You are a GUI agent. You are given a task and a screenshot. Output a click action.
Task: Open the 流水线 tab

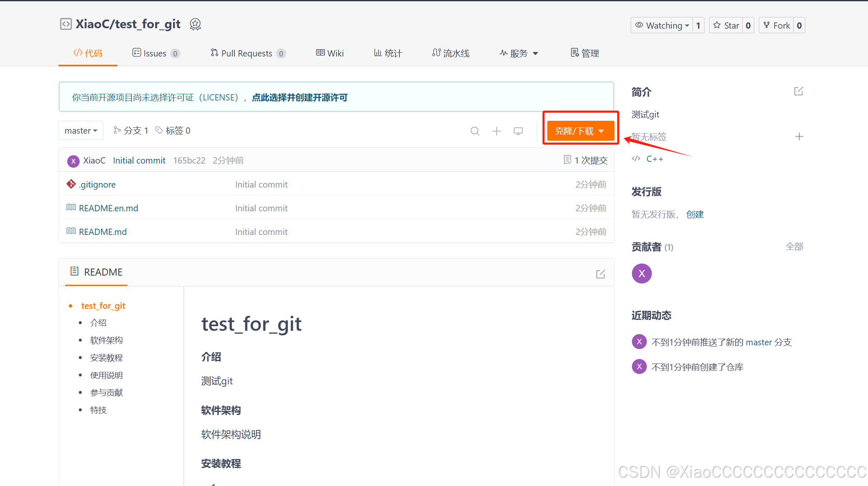click(x=451, y=53)
